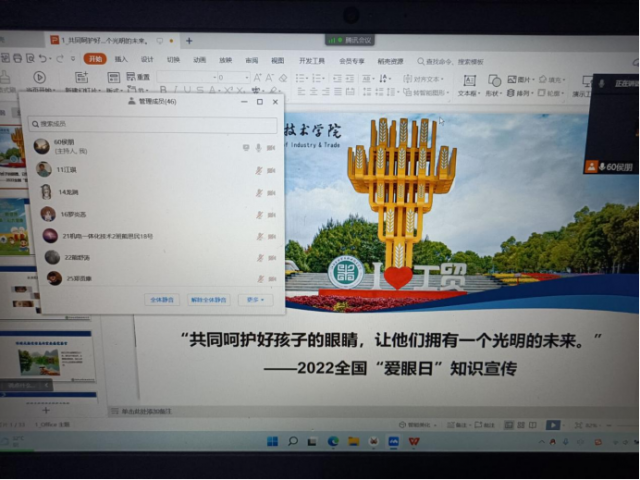Open Microsoft Edge from the taskbar
The width and height of the screenshot is (640, 480).
point(332,441)
